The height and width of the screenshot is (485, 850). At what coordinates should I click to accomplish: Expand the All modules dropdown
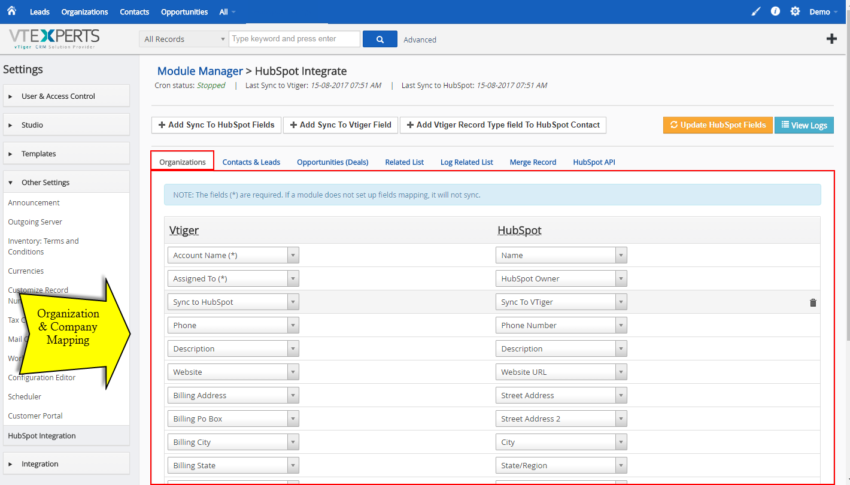pyautogui.click(x=227, y=12)
